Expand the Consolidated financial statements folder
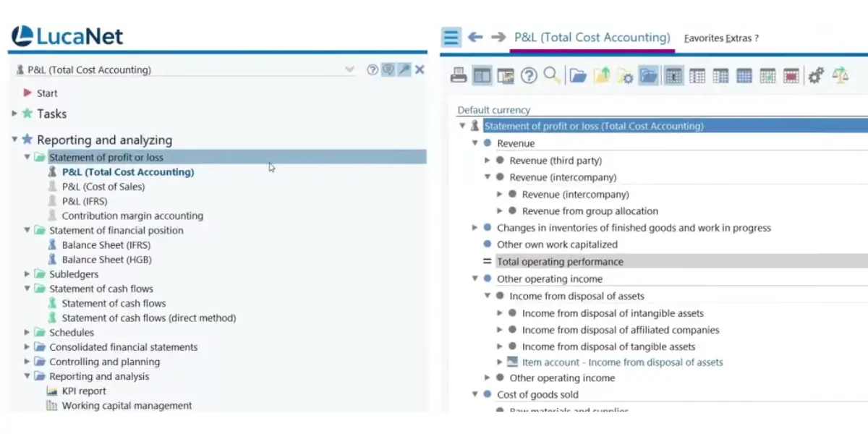Screen dimensions: 868x434 pyautogui.click(x=27, y=347)
